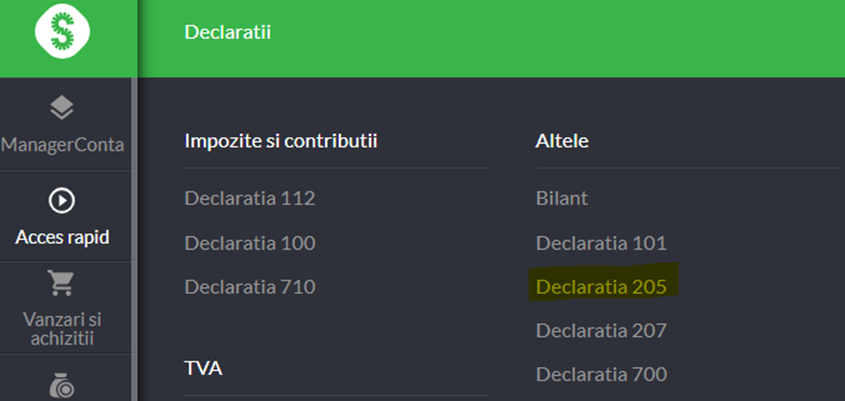Click the Impozite si contributii heading
Screen dimensions: 845x401
tap(281, 141)
